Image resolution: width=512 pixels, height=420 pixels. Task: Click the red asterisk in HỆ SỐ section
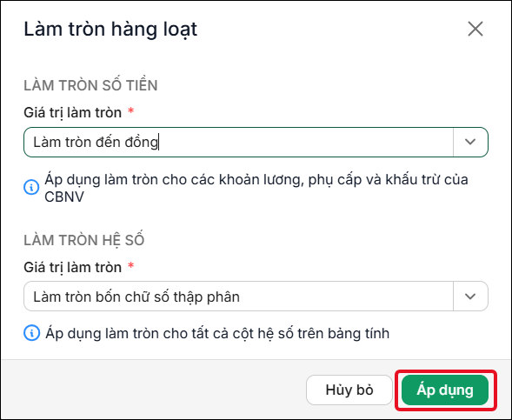click(x=131, y=265)
